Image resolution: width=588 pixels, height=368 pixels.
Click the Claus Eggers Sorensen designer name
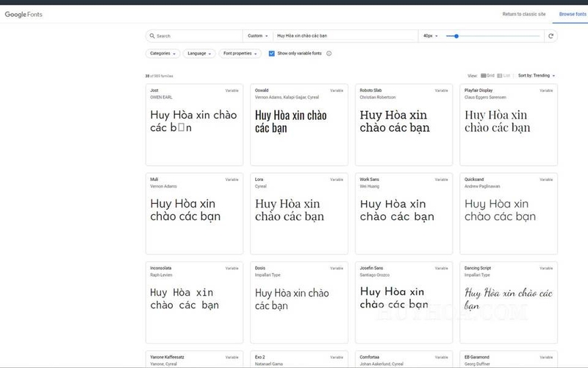click(x=485, y=97)
